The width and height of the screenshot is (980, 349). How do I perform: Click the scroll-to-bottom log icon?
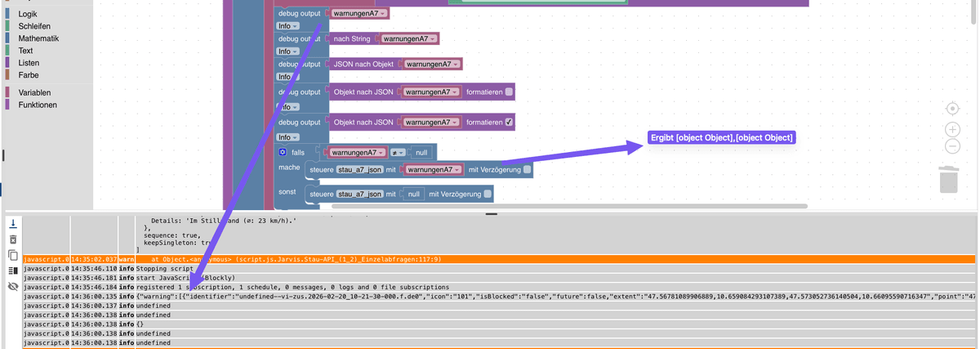pos(12,223)
